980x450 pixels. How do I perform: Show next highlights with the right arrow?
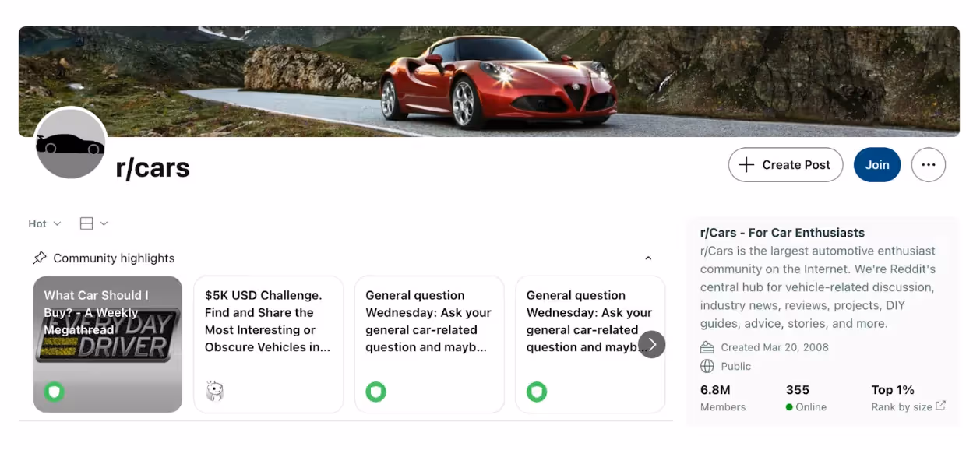[652, 344]
